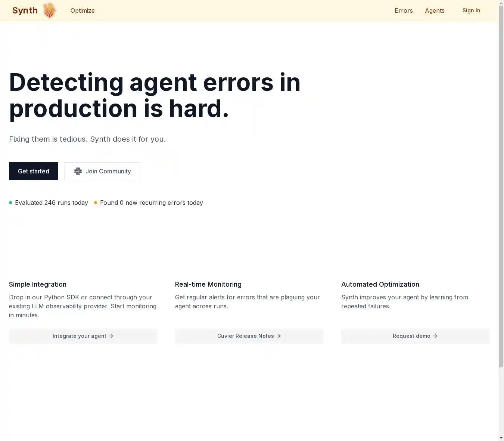504x441 pixels.
Task: Click the arrow icon after Cuvier Release Notes
Action: point(279,336)
